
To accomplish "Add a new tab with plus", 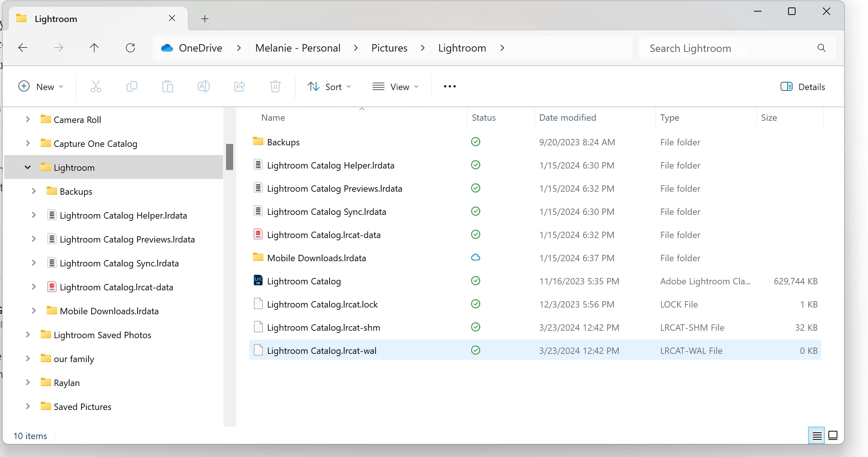I will pyautogui.click(x=205, y=19).
